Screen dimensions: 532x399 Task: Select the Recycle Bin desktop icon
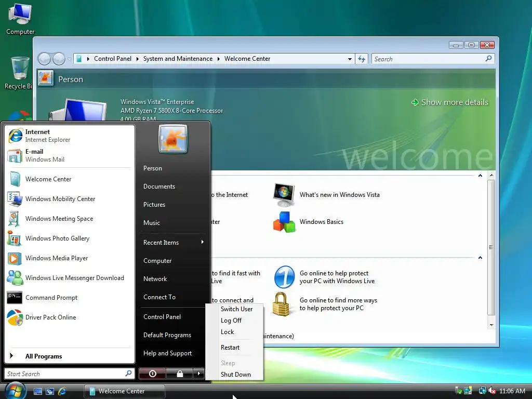tap(19, 73)
